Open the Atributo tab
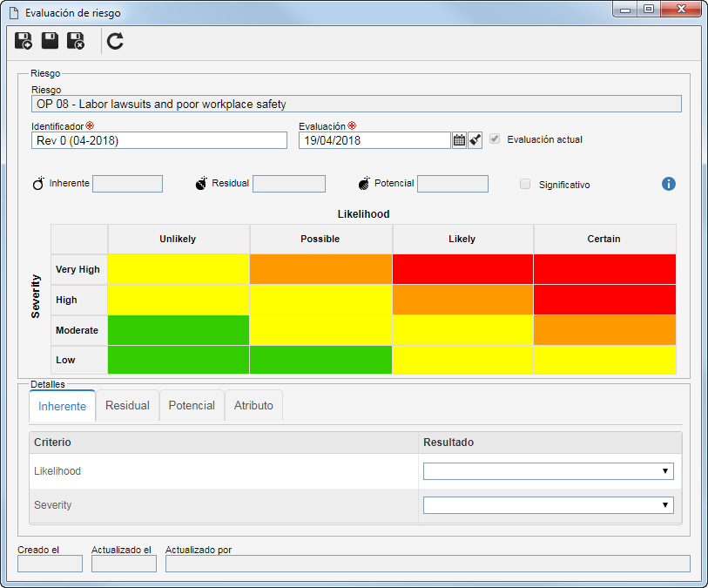This screenshot has width=708, height=588. pos(253,406)
